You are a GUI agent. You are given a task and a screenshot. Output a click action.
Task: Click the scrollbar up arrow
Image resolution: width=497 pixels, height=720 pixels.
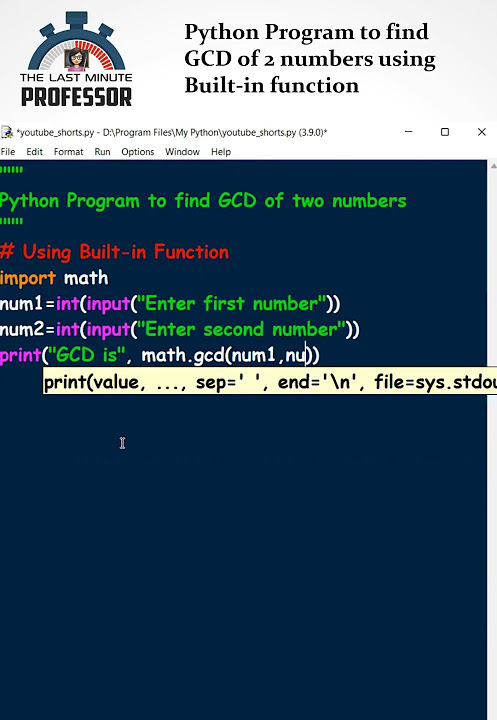point(492,166)
